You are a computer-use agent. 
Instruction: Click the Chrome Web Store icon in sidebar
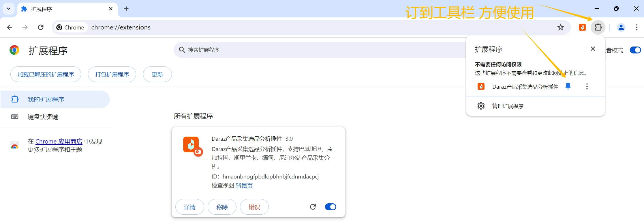15,145
